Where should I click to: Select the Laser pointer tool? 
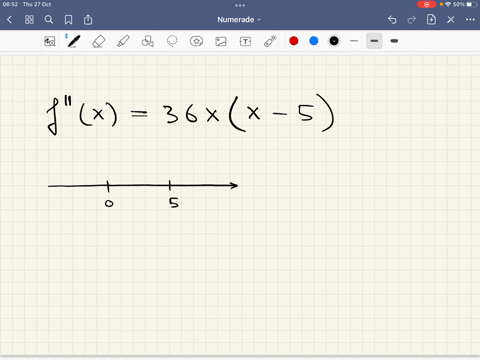click(x=270, y=41)
